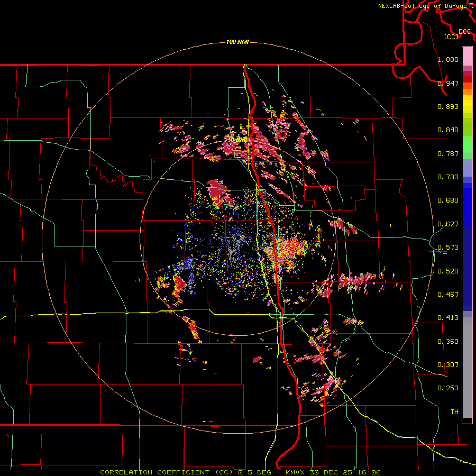The width and height of the screenshot is (476, 476).
Task: Select the 1.000 scale value
Action: pyautogui.click(x=448, y=59)
